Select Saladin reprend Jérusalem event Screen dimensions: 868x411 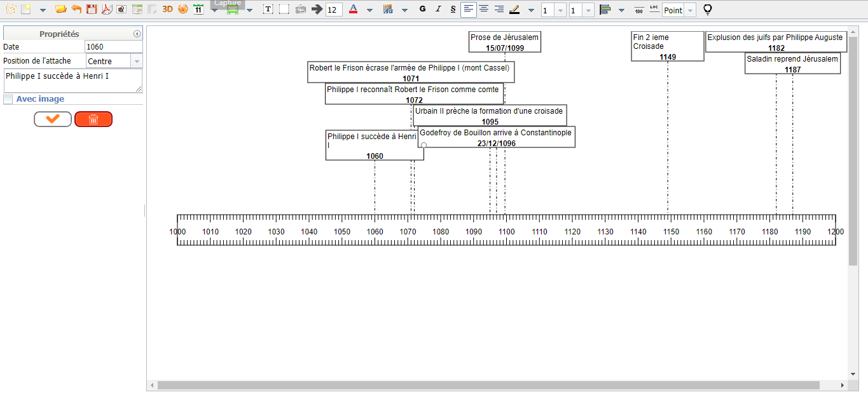(793, 64)
